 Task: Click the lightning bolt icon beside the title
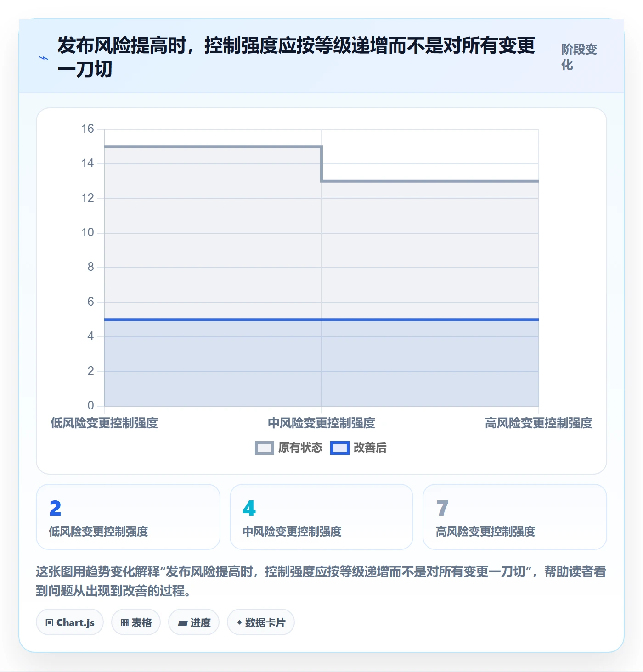click(44, 58)
